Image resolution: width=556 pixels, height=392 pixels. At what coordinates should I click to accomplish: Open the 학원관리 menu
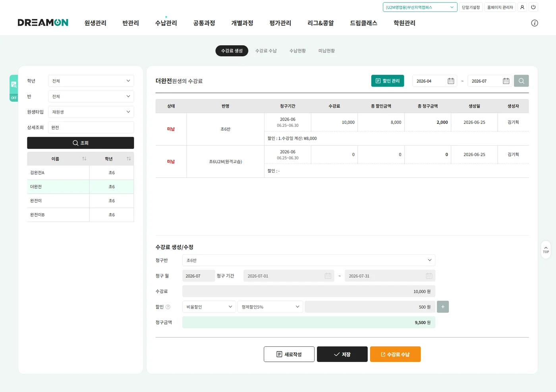tap(404, 23)
